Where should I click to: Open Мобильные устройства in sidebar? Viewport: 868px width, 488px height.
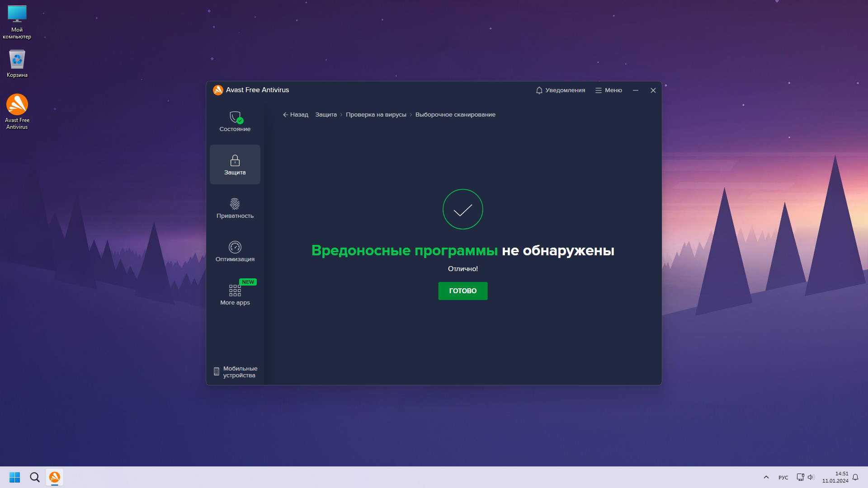pos(235,372)
